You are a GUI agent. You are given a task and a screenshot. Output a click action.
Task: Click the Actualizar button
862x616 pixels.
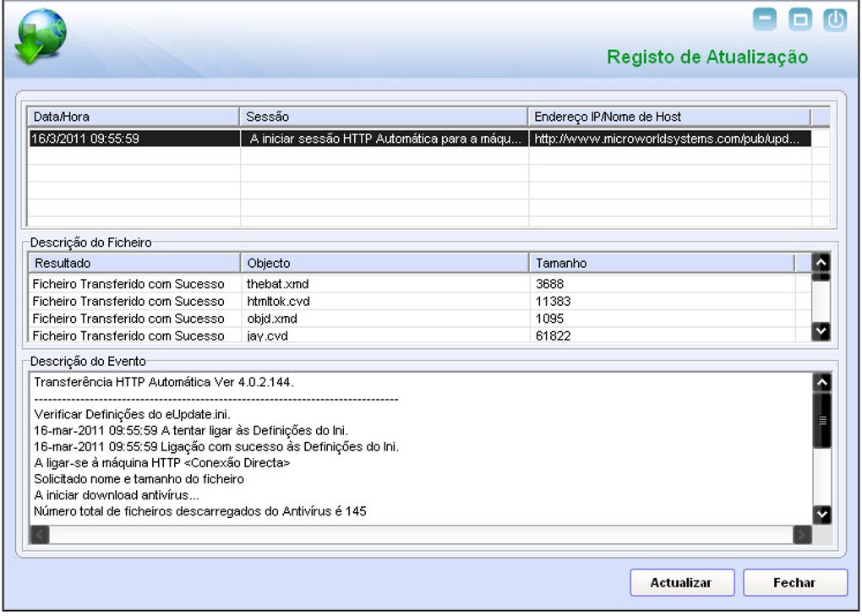(x=682, y=582)
